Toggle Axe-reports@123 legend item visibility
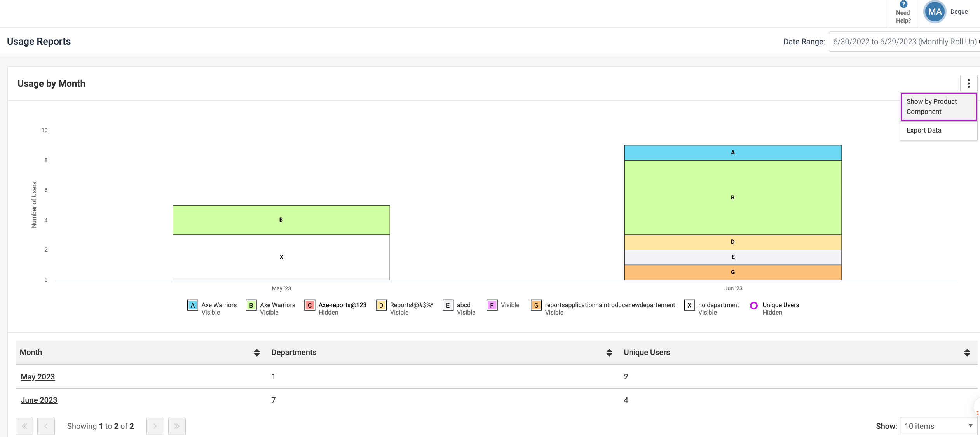 310,305
